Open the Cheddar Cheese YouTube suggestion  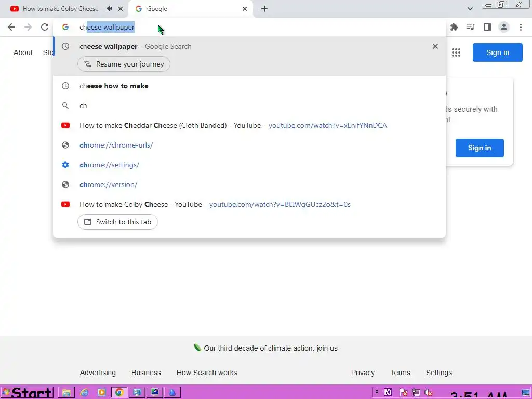[x=249, y=125]
